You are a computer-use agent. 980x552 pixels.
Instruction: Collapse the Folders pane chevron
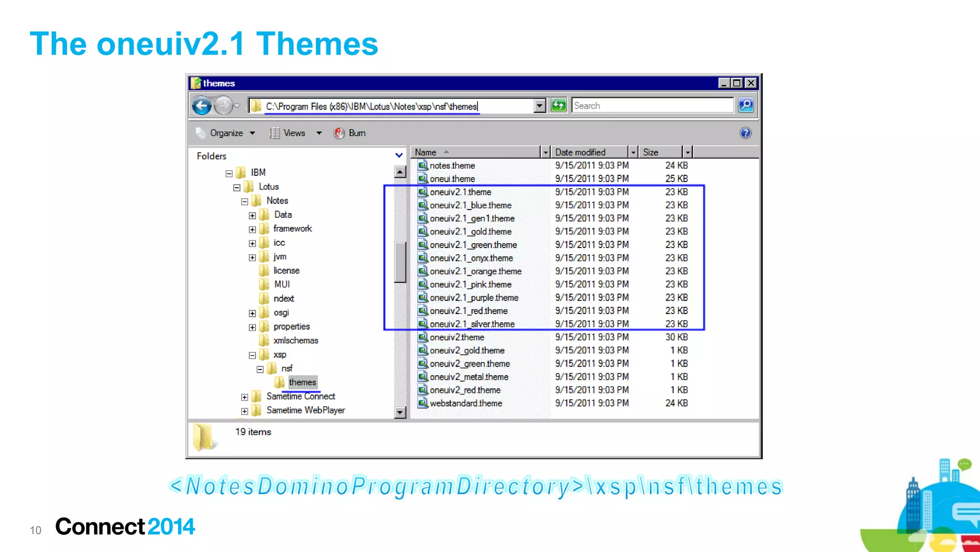tap(399, 156)
